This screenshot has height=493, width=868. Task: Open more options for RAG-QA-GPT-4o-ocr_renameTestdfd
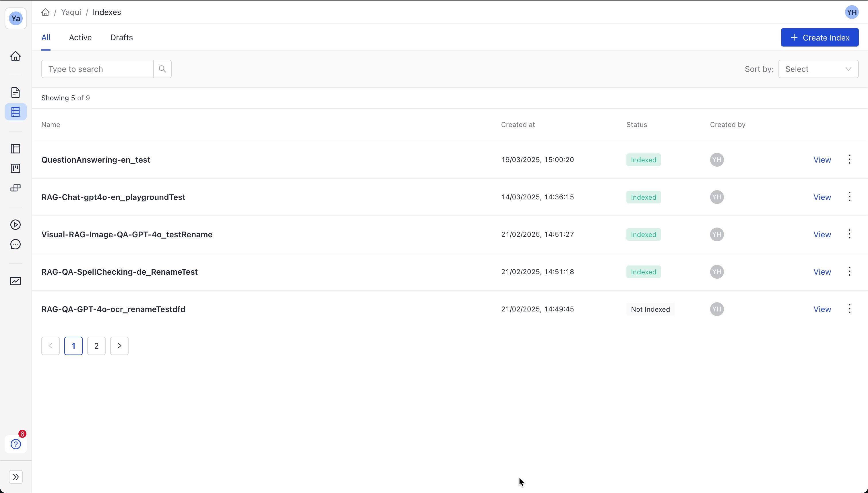[x=849, y=309]
